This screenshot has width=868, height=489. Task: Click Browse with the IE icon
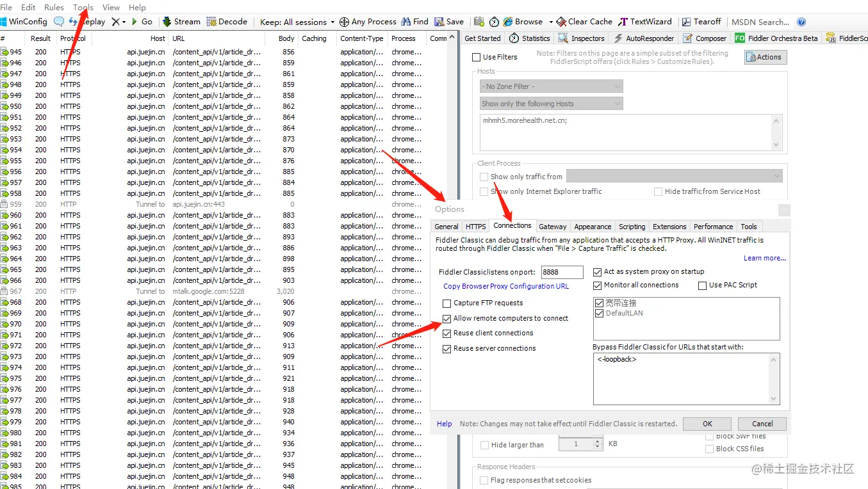point(523,21)
